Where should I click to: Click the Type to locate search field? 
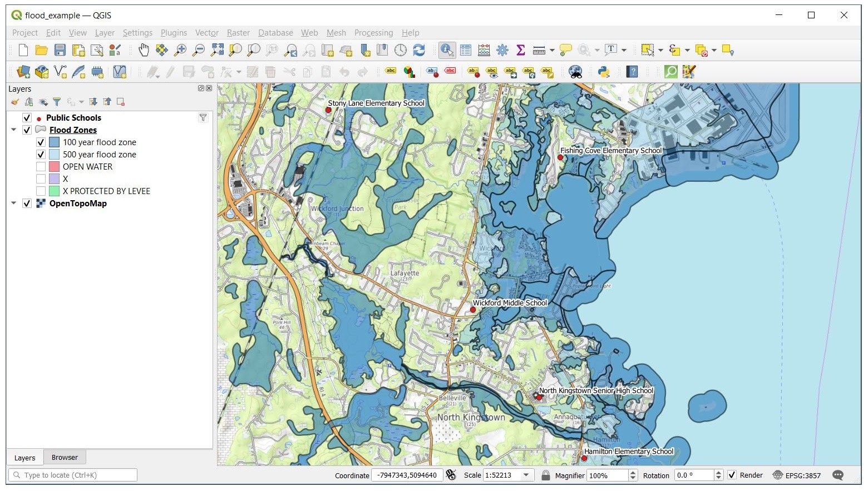pos(73,475)
